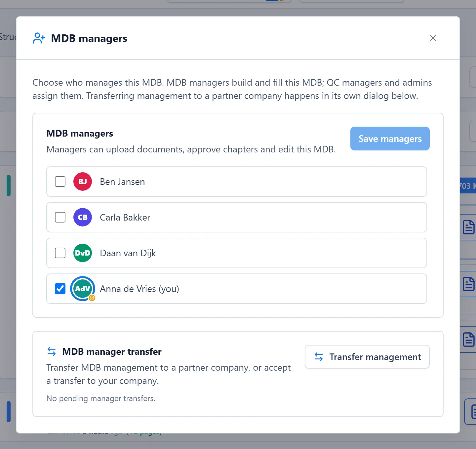Click the AdV avatar for Anna de Vries

pos(83,289)
